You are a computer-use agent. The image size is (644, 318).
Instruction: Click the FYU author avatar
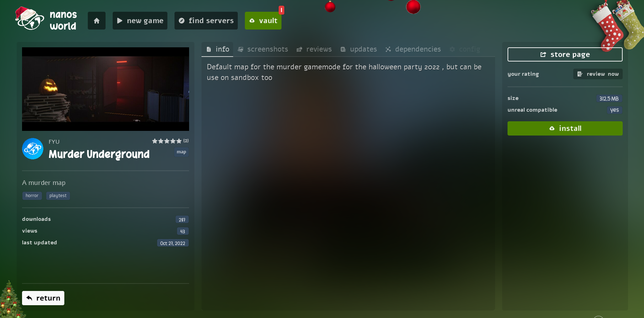(x=33, y=149)
